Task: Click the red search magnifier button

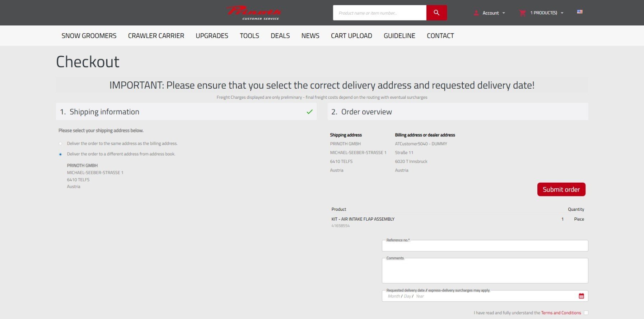Action: click(x=437, y=13)
